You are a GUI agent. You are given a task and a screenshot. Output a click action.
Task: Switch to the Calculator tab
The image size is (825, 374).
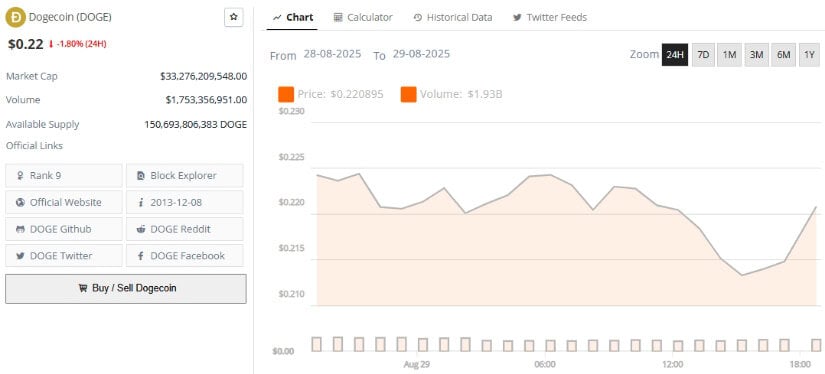[363, 17]
